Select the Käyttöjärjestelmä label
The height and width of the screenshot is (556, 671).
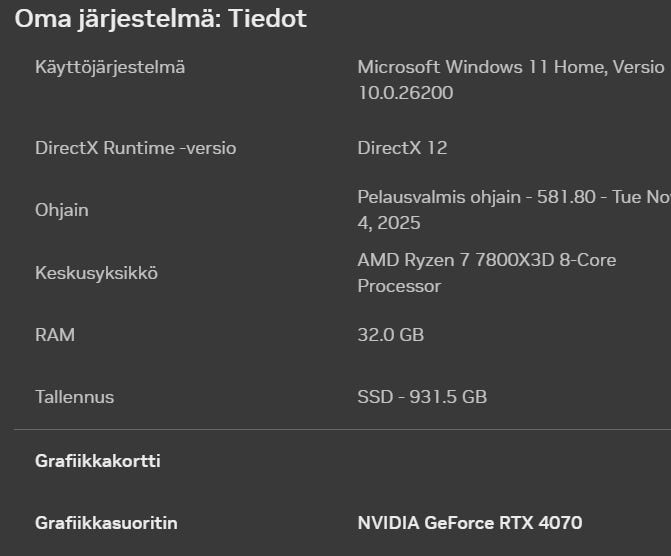tap(110, 67)
